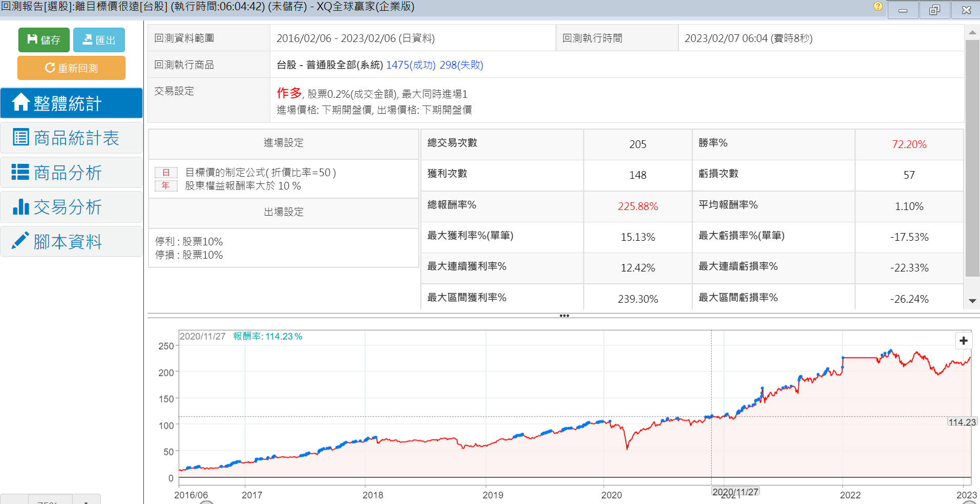
Task: Click the refresh icon on 重新回測
Action: click(x=50, y=68)
